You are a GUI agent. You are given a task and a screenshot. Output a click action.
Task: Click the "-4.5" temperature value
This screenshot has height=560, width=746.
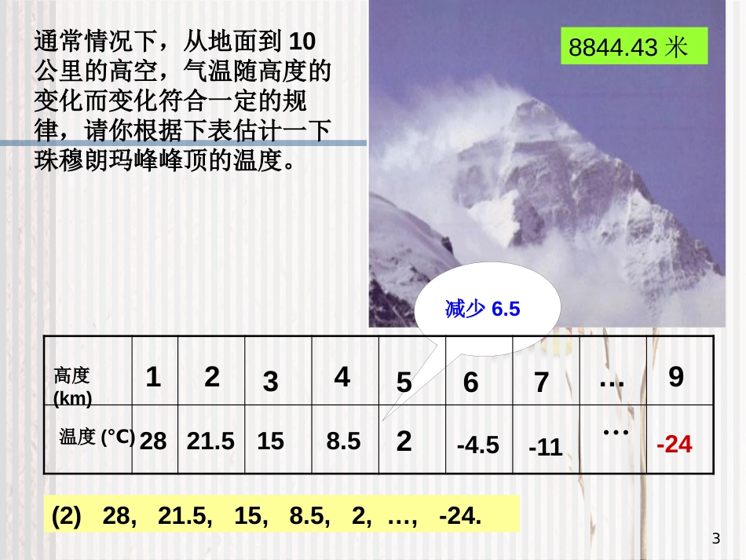(477, 445)
